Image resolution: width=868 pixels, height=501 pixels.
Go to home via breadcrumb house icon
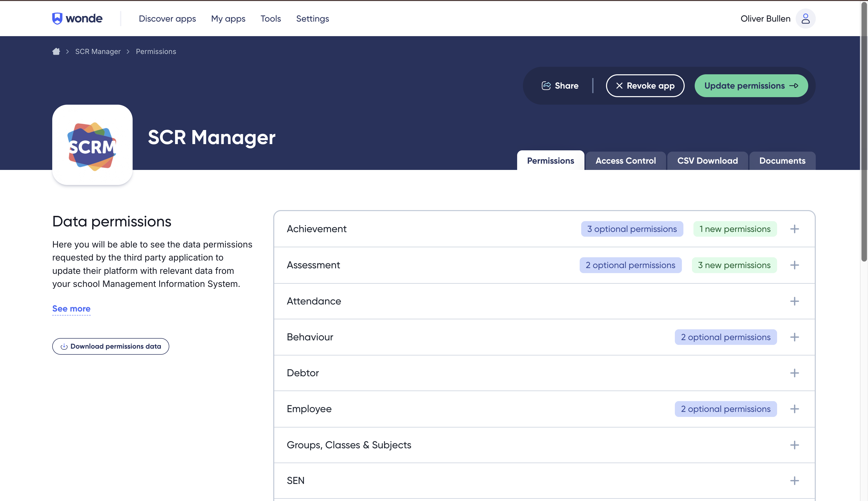click(56, 52)
